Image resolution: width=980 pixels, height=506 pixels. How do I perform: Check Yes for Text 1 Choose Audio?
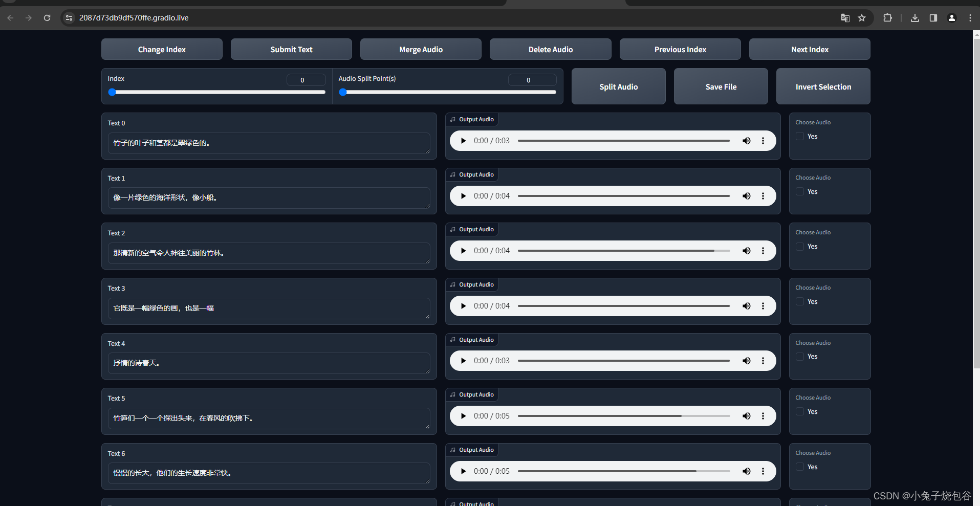coord(800,191)
